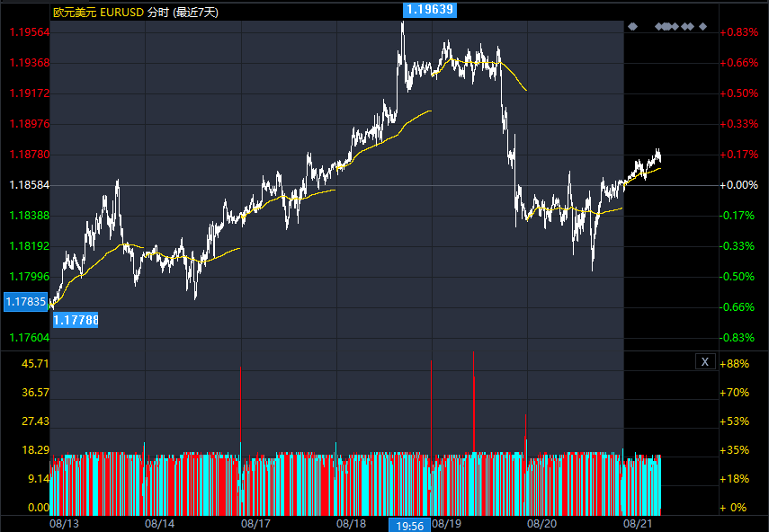This screenshot has width=769, height=532.
Task: Click the 27.43 volume axis label
Action: click(36, 421)
